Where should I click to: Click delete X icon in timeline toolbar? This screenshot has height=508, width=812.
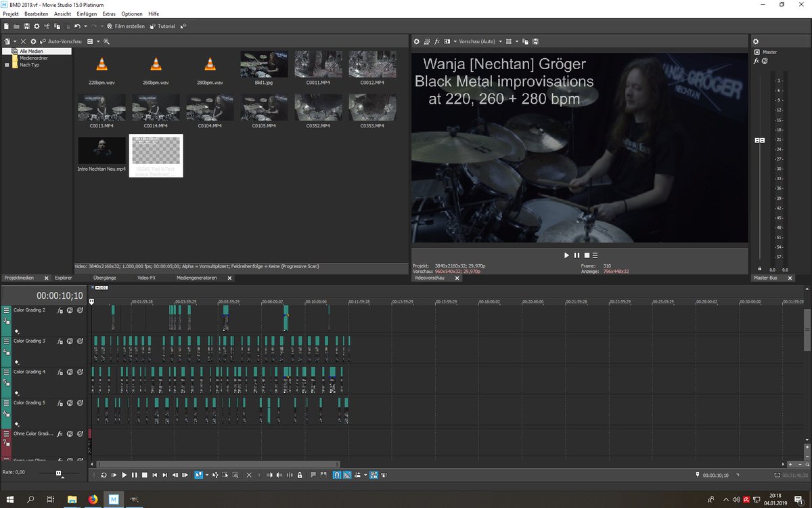pyautogui.click(x=249, y=475)
